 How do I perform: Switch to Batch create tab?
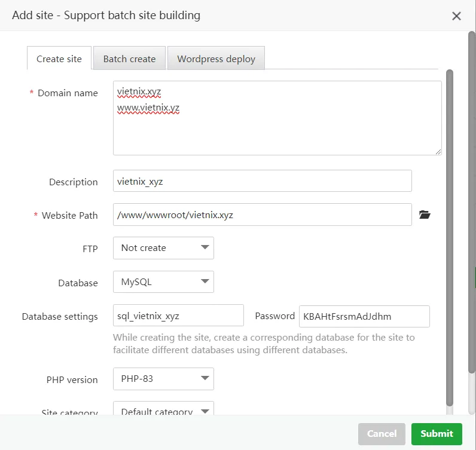click(x=129, y=59)
